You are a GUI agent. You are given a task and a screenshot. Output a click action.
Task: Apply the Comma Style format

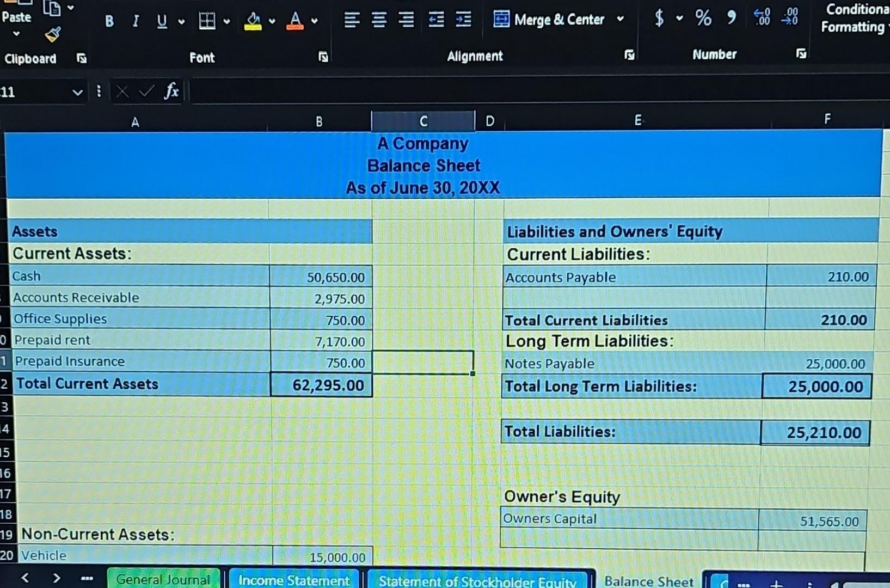(730, 18)
